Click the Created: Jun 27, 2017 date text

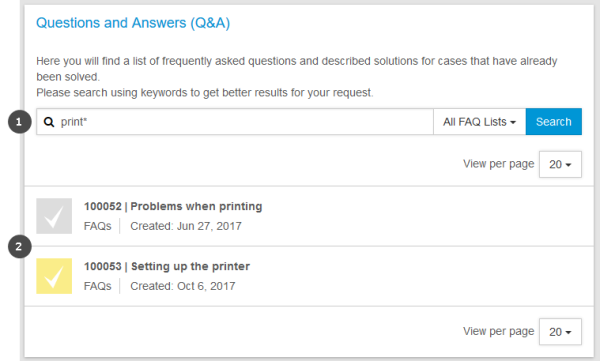point(186,226)
